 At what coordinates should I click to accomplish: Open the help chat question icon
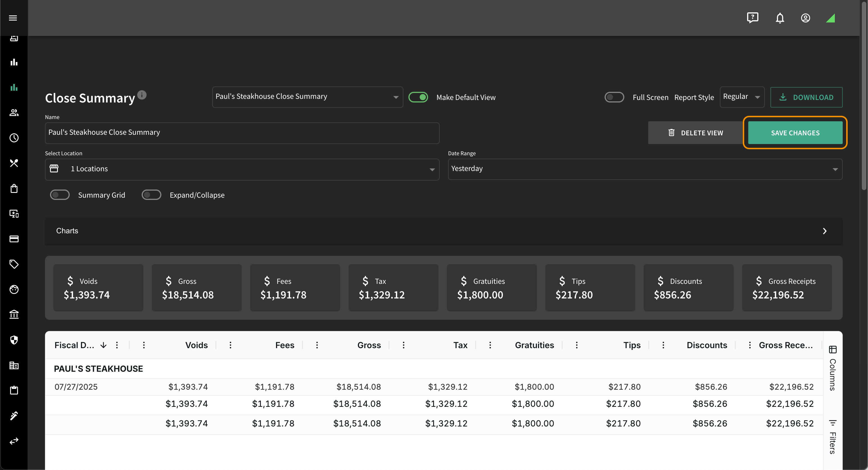pyautogui.click(x=752, y=18)
